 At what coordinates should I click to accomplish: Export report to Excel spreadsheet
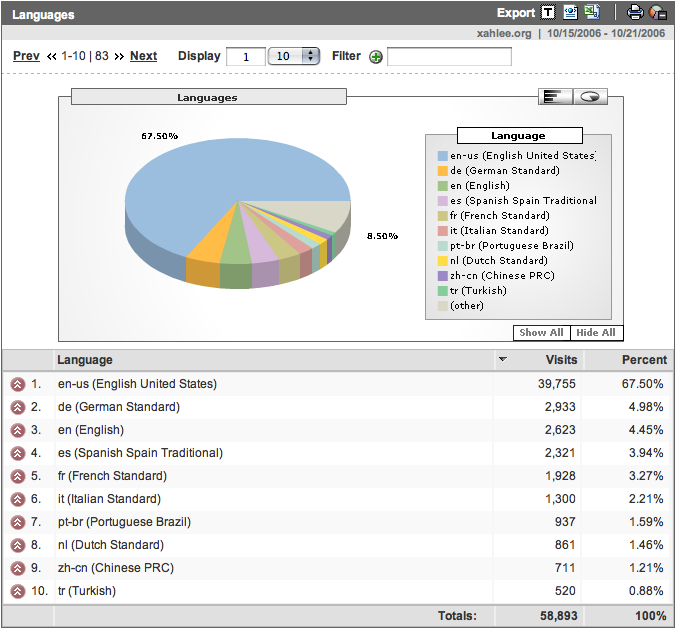592,13
